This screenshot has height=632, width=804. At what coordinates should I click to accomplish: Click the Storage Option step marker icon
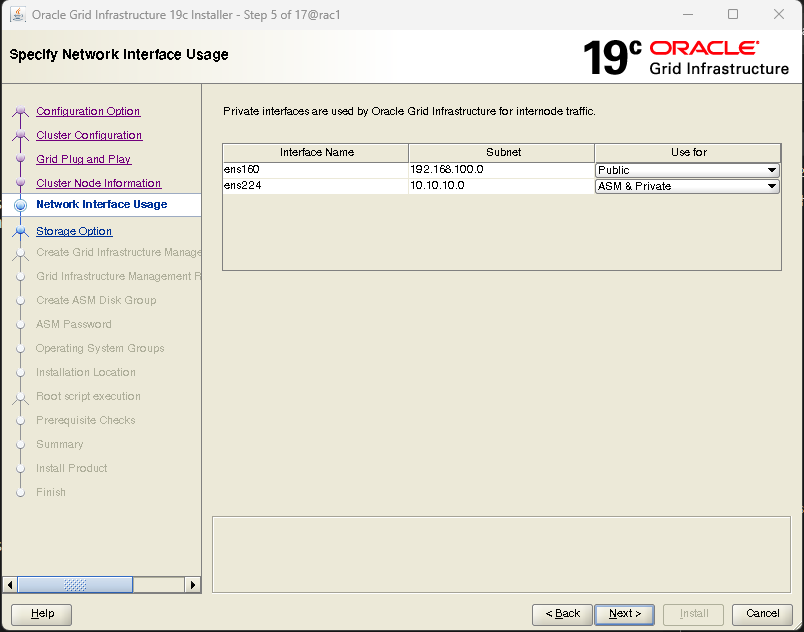pos(21,232)
